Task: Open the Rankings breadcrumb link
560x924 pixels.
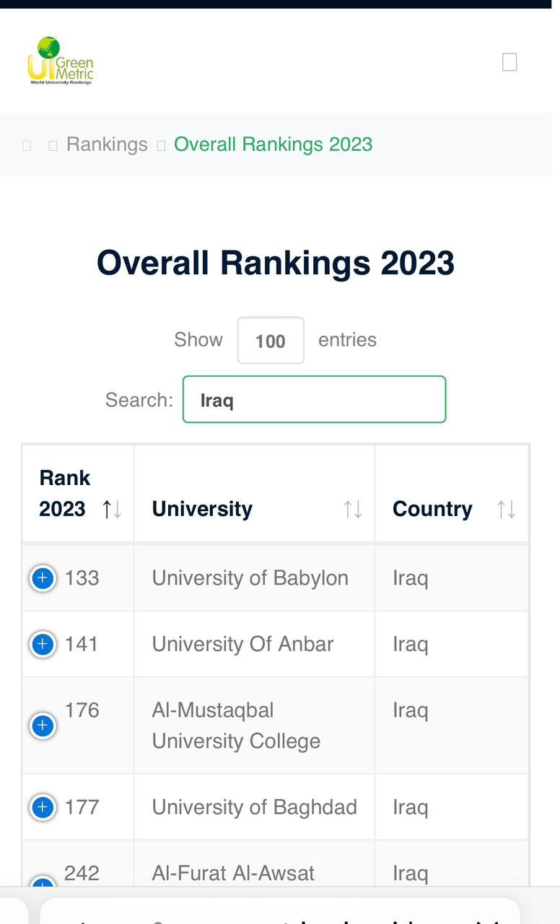Action: click(x=107, y=144)
